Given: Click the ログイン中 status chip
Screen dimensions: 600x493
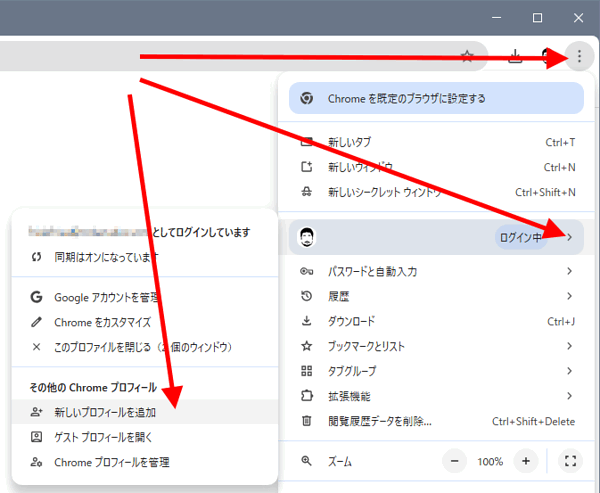Looking at the screenshot, I should [x=520, y=237].
